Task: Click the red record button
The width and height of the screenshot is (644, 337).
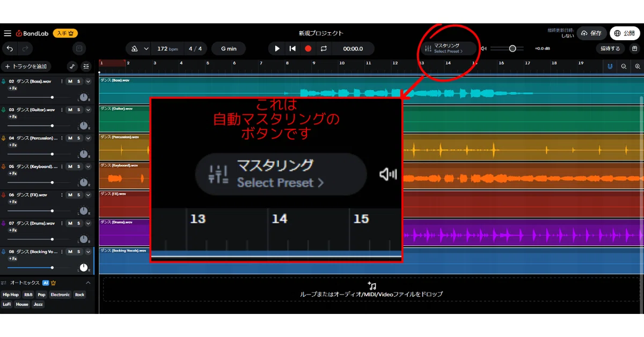Action: pyautogui.click(x=308, y=49)
